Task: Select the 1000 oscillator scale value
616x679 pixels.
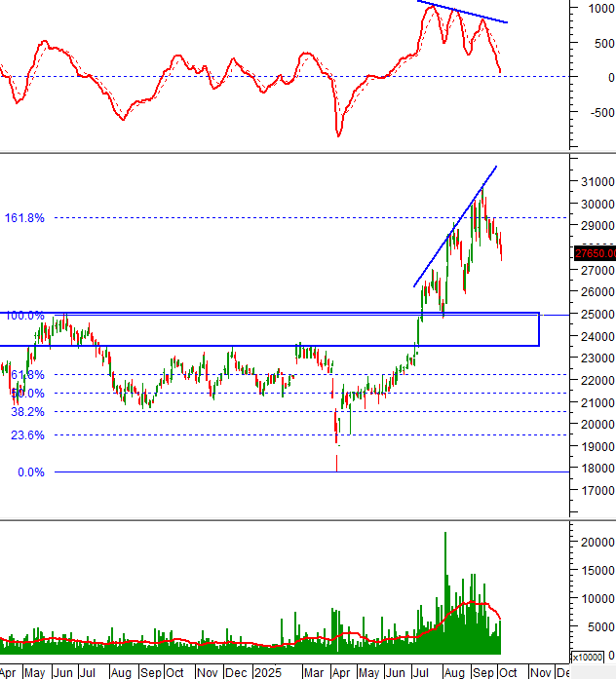Action: tap(593, 9)
